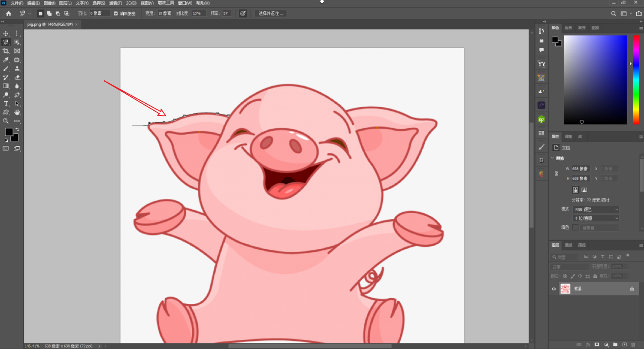Create a new group with folder icon
This screenshot has height=349, width=644.
615,344
